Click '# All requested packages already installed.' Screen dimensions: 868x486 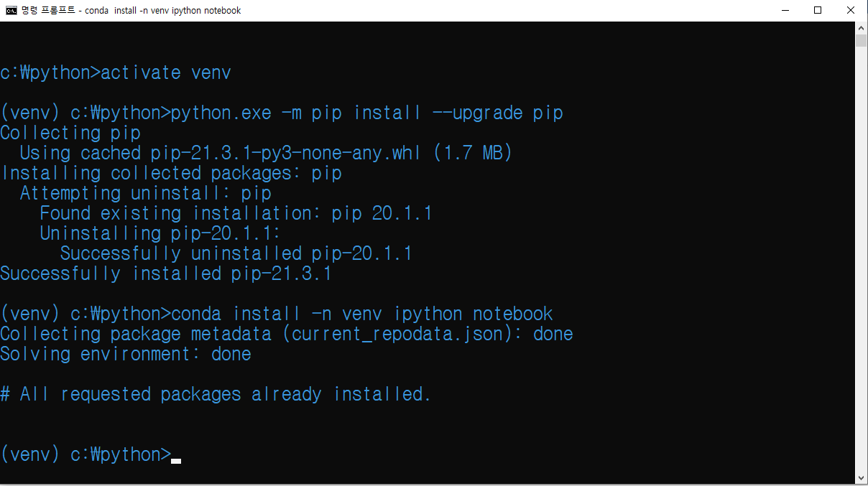click(216, 394)
